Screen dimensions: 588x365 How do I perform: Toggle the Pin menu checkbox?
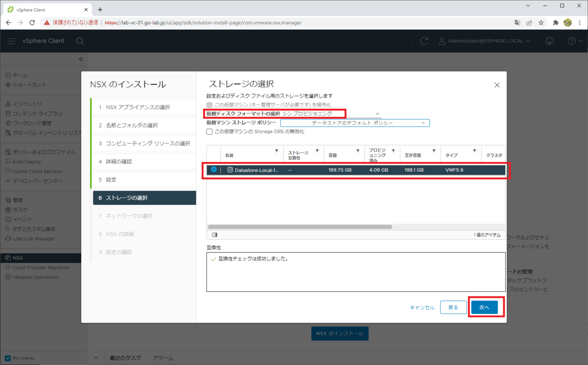(7, 358)
